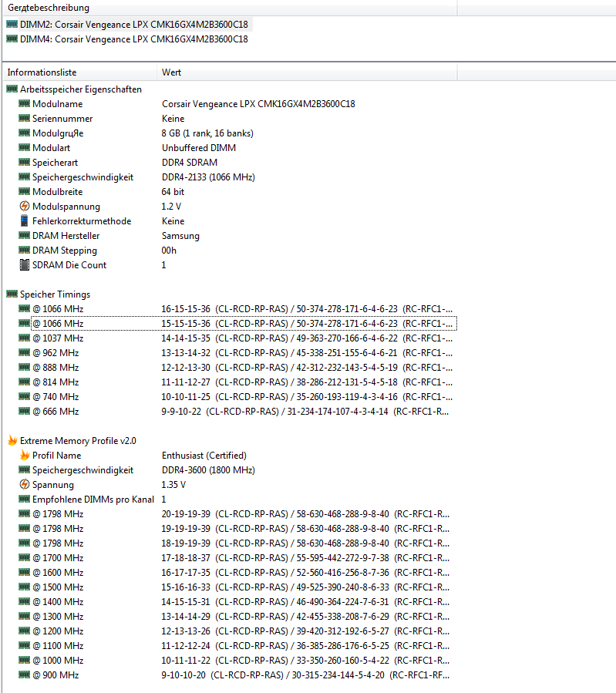This screenshot has height=693, width=616.
Task: Select the 1.35 V value
Action: click(173, 484)
